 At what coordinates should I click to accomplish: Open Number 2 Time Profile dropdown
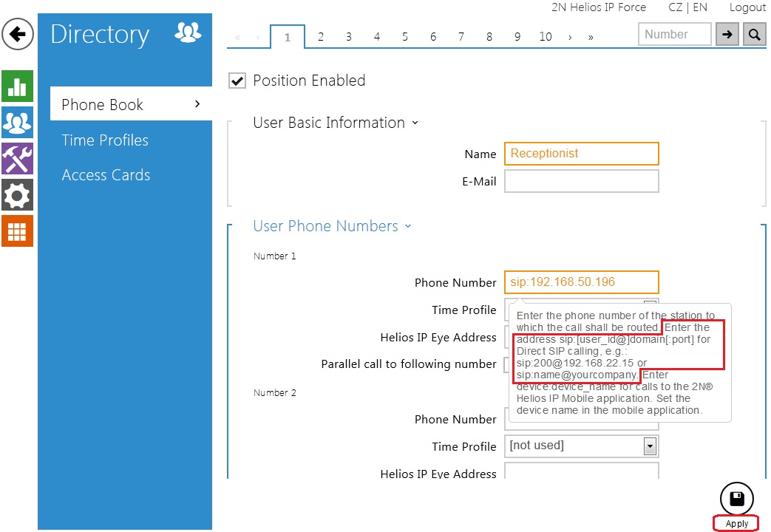pyautogui.click(x=650, y=446)
